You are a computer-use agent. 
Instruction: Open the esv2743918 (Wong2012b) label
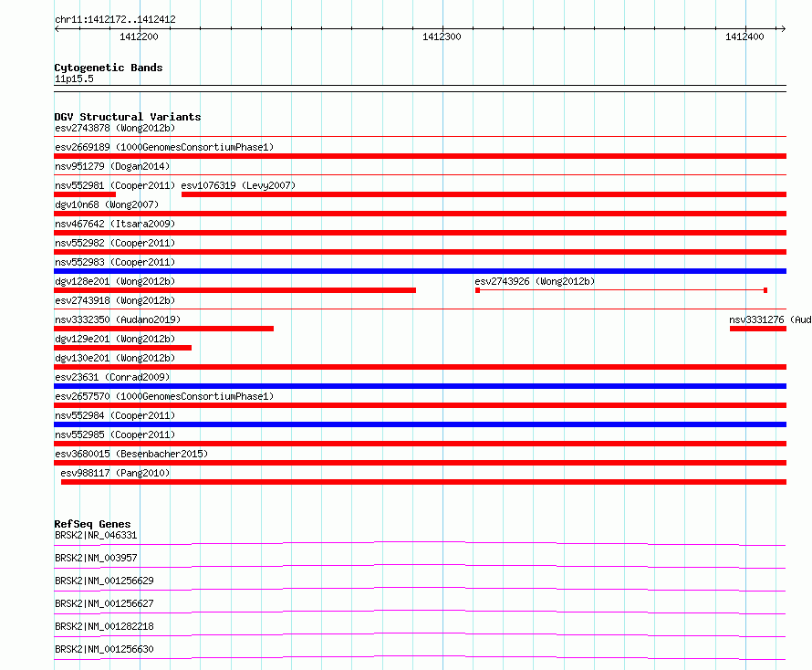click(x=115, y=300)
